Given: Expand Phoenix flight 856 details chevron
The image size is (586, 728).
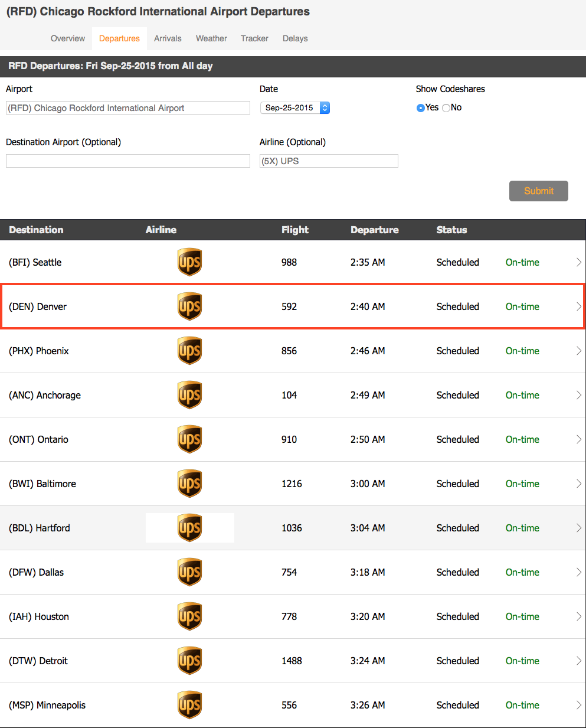Looking at the screenshot, I should point(578,351).
